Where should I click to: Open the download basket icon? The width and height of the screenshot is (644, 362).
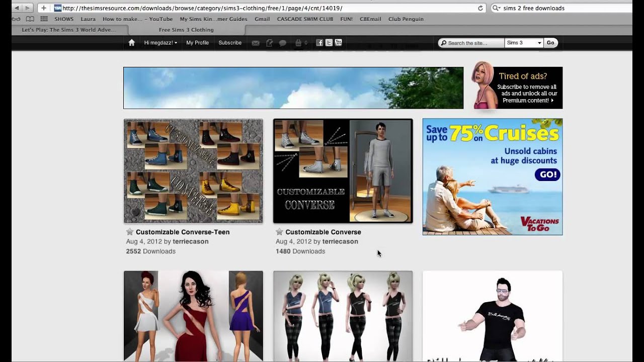298,43
